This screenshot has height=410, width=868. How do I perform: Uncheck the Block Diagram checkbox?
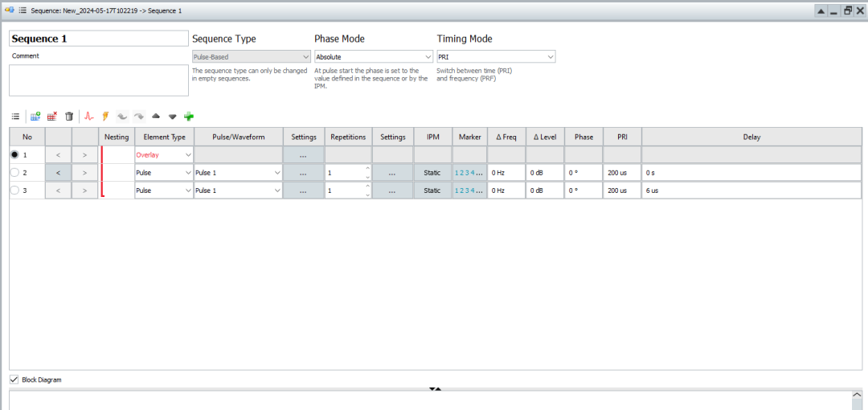point(14,379)
